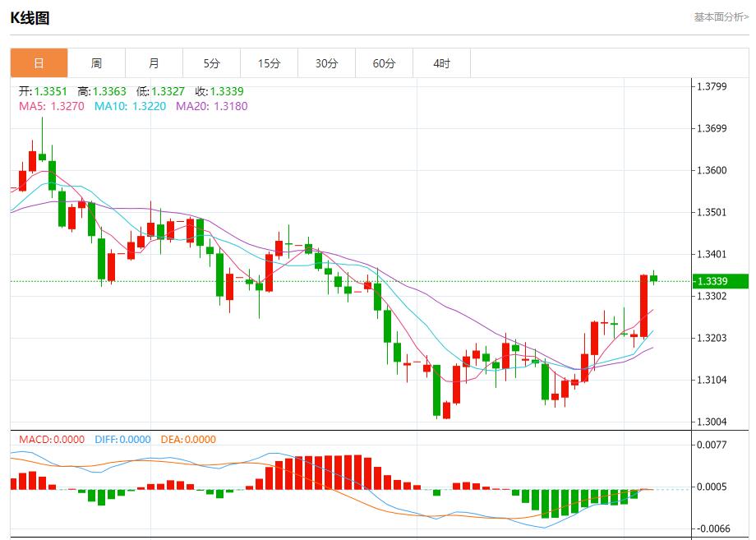Open the 15分 fifteen-minute chart

click(x=269, y=62)
